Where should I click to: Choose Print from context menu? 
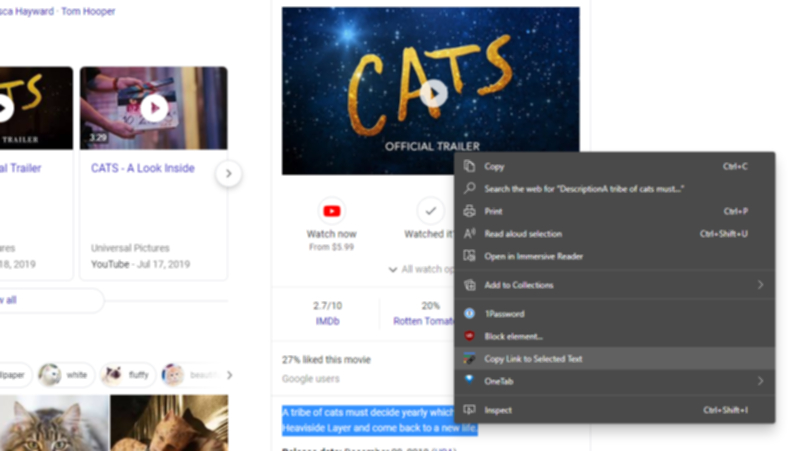[x=615, y=211]
